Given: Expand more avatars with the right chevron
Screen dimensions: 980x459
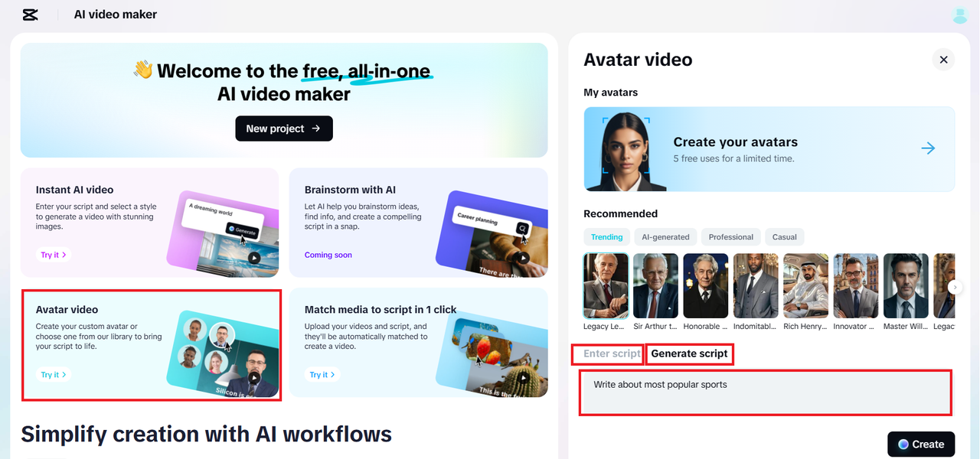Looking at the screenshot, I should tap(954, 285).
